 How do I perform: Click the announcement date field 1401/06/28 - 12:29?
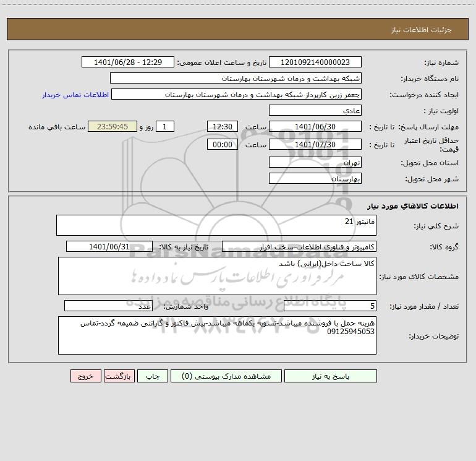pos(128,62)
